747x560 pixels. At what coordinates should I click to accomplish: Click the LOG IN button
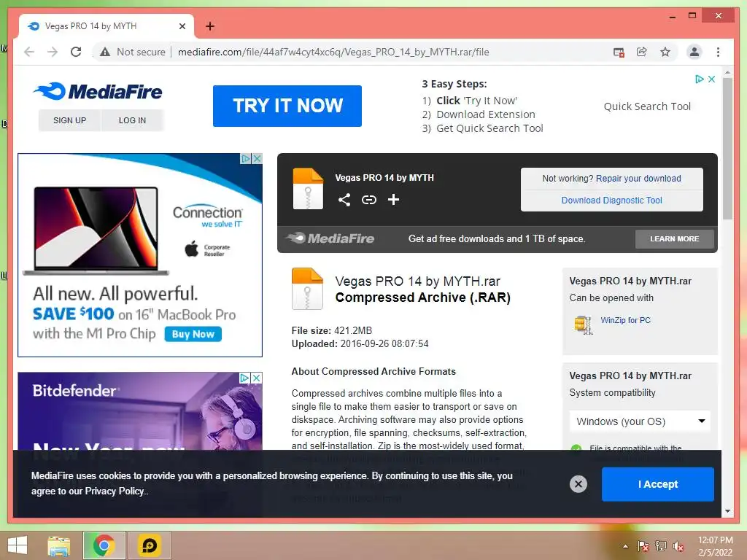(x=133, y=120)
